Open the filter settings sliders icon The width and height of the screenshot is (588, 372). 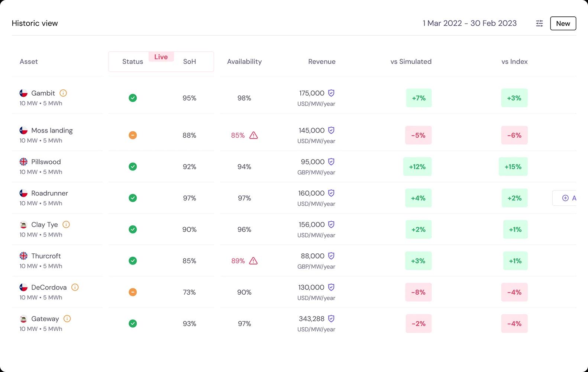539,23
